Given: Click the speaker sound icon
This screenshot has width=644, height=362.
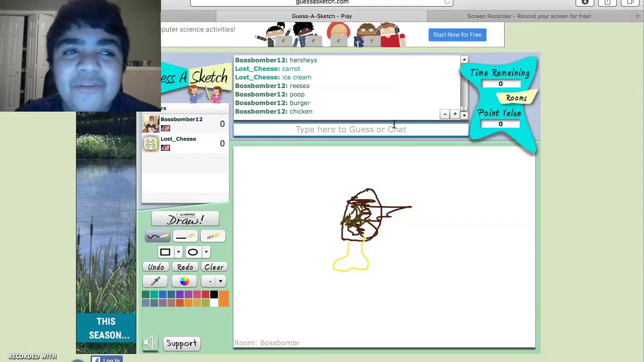Looking at the screenshot, I should coord(151,343).
